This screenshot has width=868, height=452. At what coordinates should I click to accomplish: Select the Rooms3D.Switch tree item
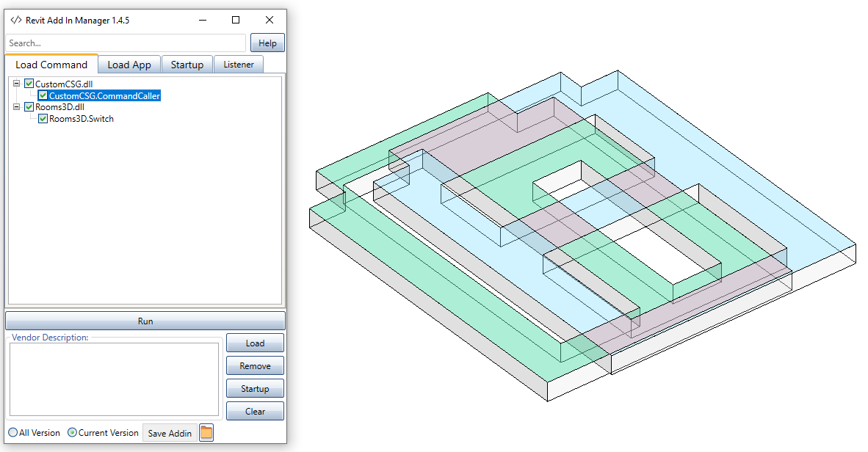pyautogui.click(x=81, y=118)
